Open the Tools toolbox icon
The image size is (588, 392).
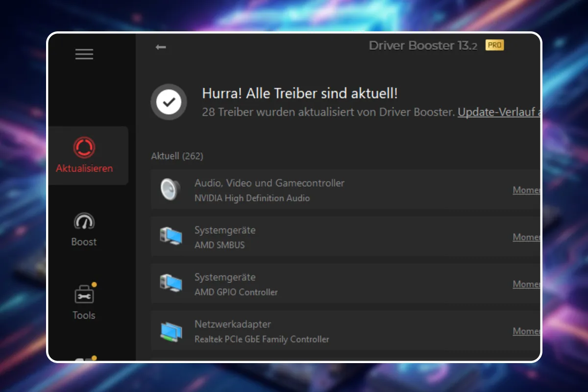(84, 294)
